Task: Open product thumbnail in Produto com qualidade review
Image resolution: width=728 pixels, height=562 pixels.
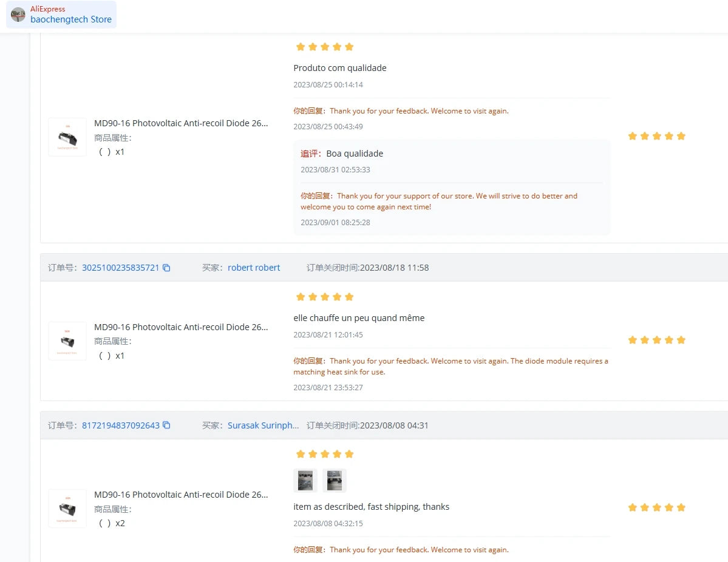Action: pyautogui.click(x=67, y=137)
